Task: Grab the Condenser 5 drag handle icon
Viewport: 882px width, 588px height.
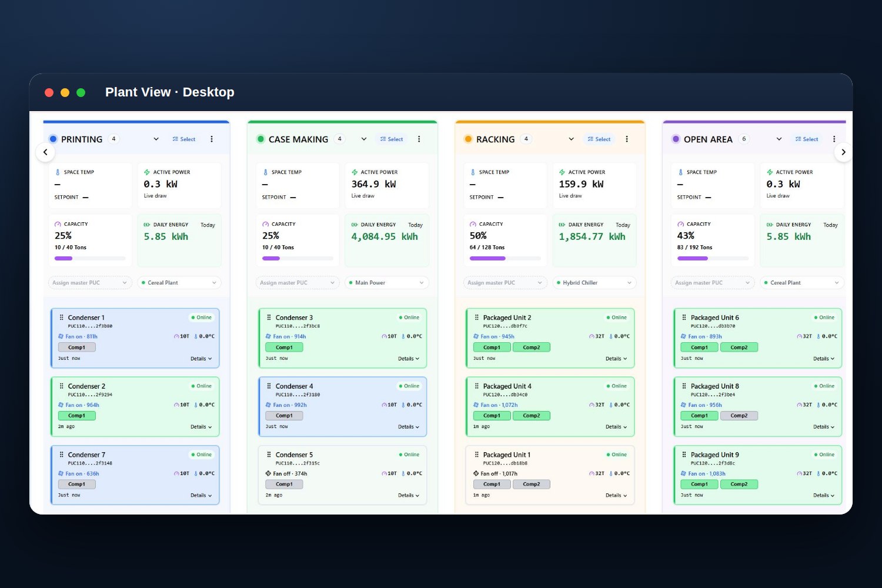Action: pos(269,455)
